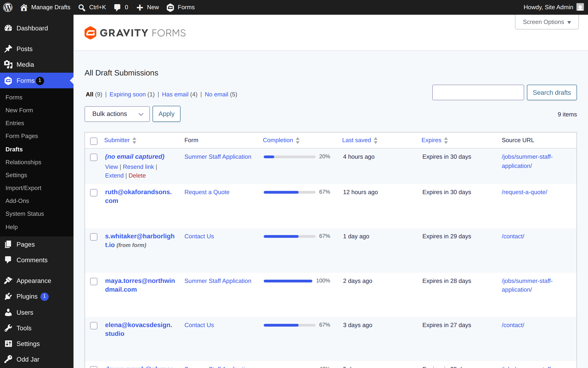Open the Entries submenu item

click(15, 123)
